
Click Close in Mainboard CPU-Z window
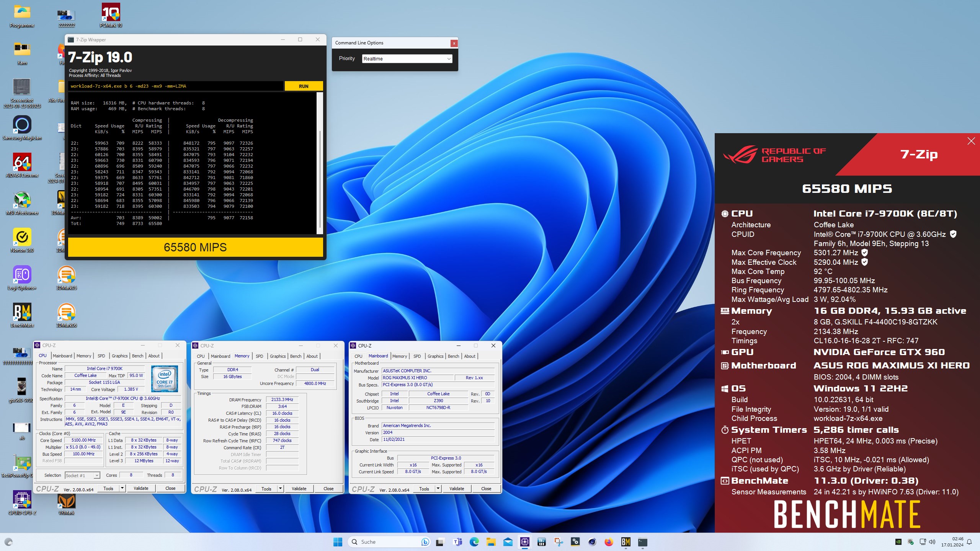(486, 489)
